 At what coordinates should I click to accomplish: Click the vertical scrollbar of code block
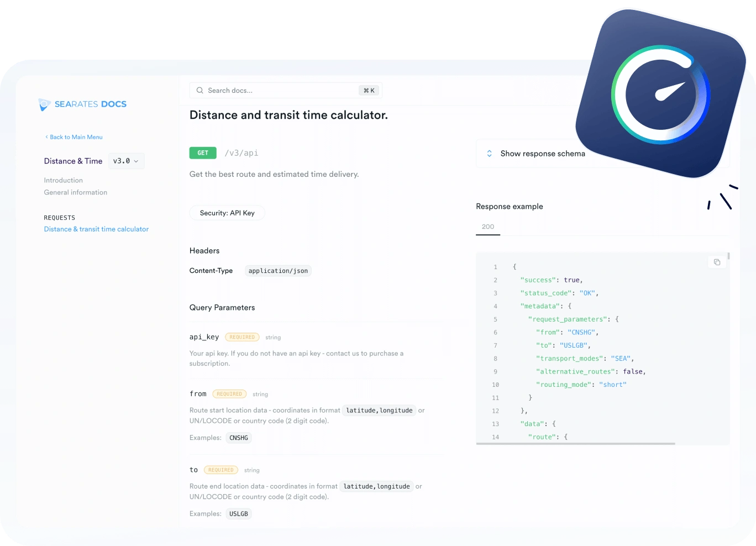tap(728, 256)
